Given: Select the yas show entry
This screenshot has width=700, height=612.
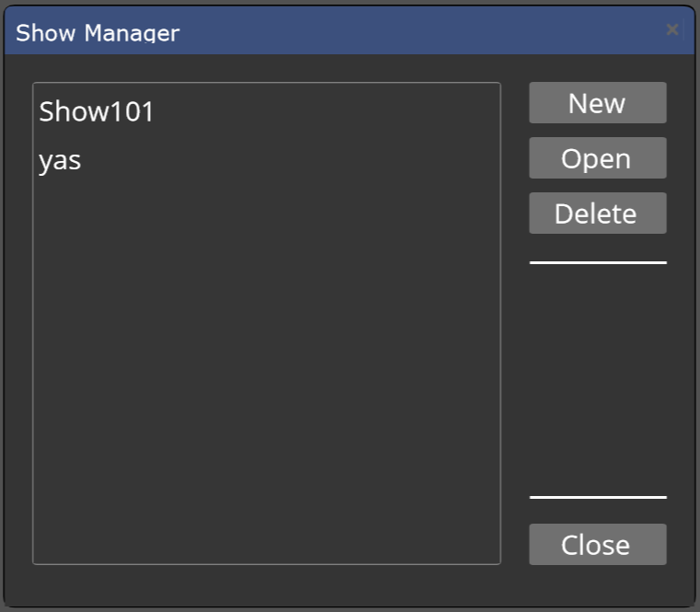Looking at the screenshot, I should click(267, 160).
